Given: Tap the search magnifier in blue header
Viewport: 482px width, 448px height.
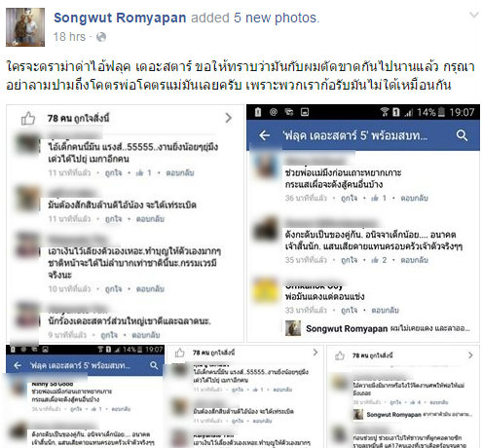Looking at the screenshot, I should pyautogui.click(x=462, y=135).
